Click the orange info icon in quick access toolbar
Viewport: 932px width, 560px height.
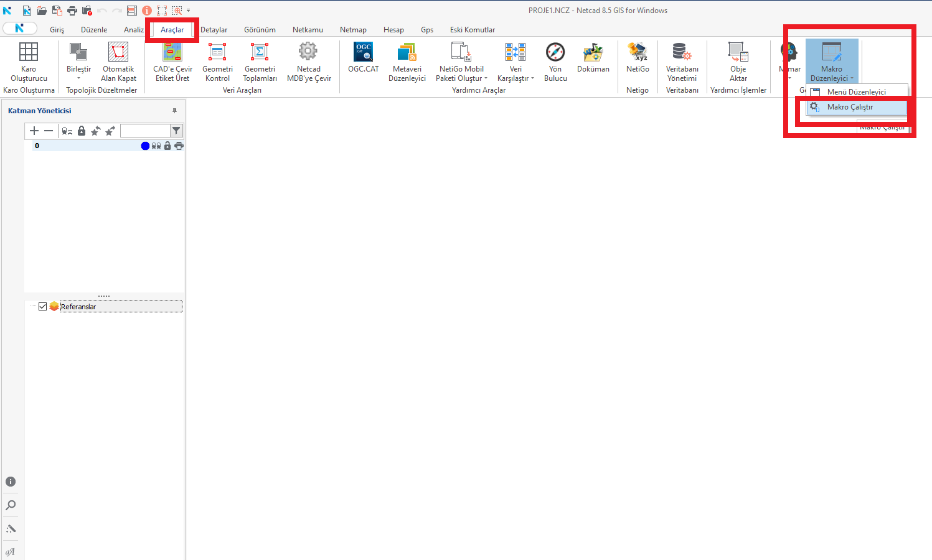pos(147,11)
